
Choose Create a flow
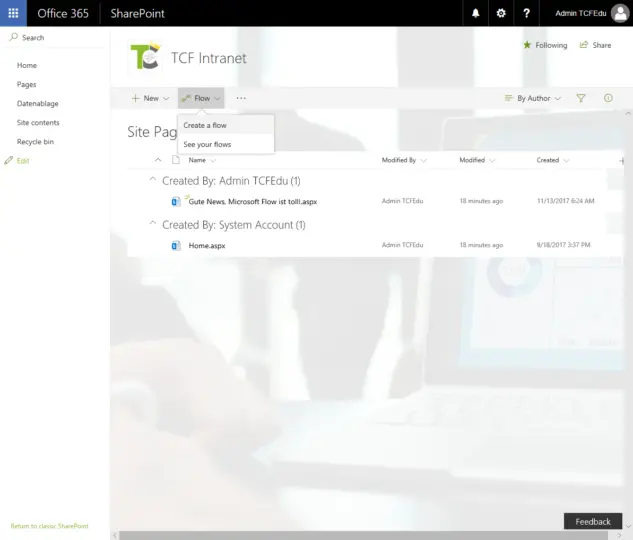coord(226,125)
